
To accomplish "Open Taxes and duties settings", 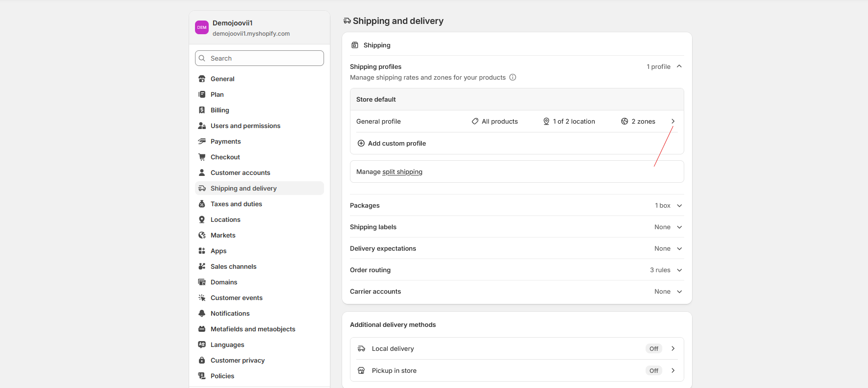I will (236, 204).
